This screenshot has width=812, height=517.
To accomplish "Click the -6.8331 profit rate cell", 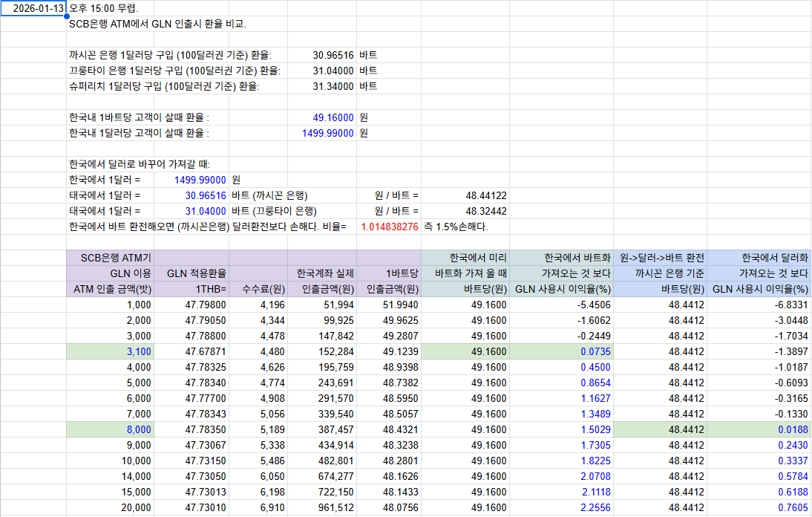I will (x=759, y=305).
